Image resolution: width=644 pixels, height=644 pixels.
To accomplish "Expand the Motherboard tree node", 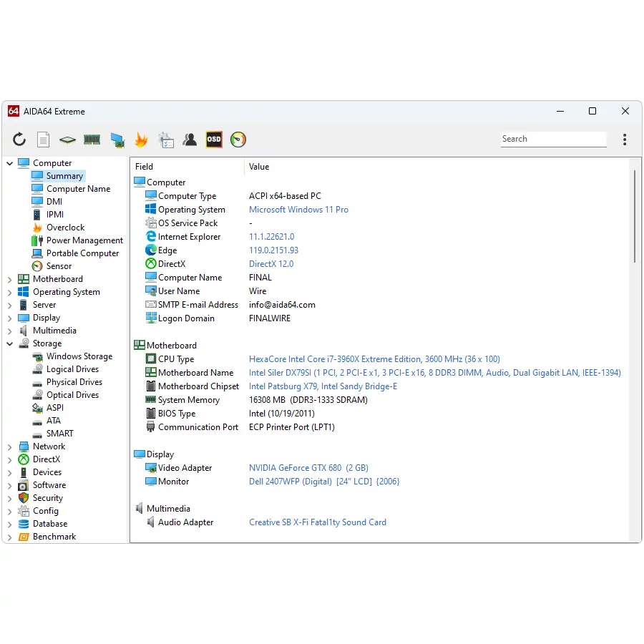I will click(10, 279).
